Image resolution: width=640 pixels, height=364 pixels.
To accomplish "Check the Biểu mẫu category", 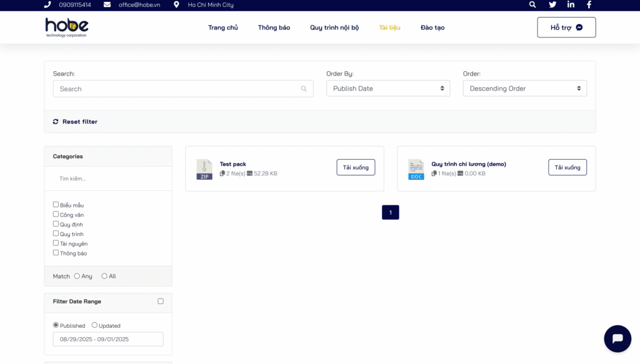I will coord(56,205).
